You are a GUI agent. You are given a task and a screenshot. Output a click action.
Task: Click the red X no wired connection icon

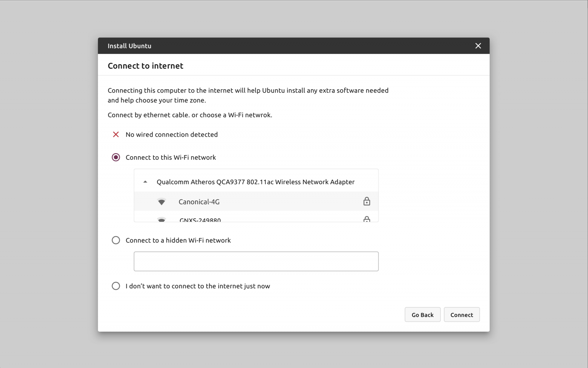(116, 134)
